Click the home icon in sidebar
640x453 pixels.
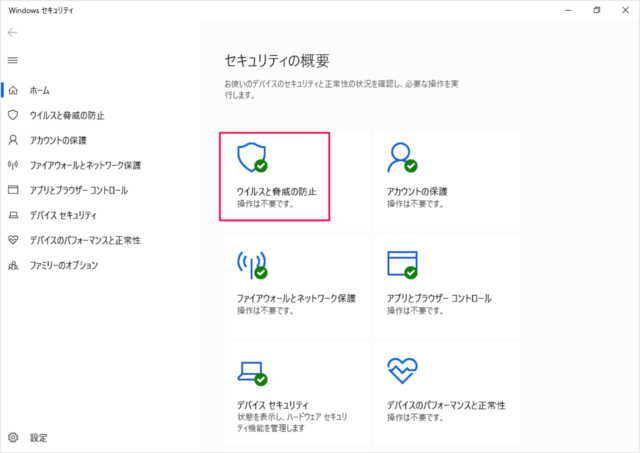click(13, 90)
